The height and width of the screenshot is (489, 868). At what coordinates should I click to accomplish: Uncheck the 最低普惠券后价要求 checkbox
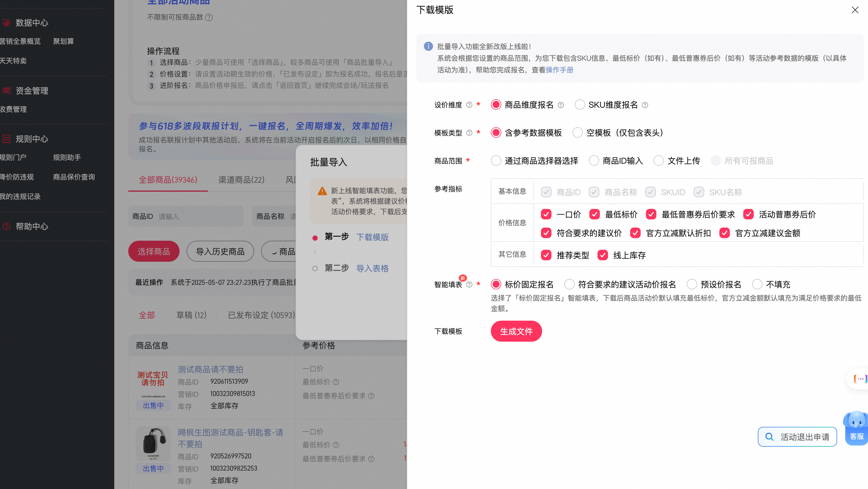pyautogui.click(x=651, y=214)
